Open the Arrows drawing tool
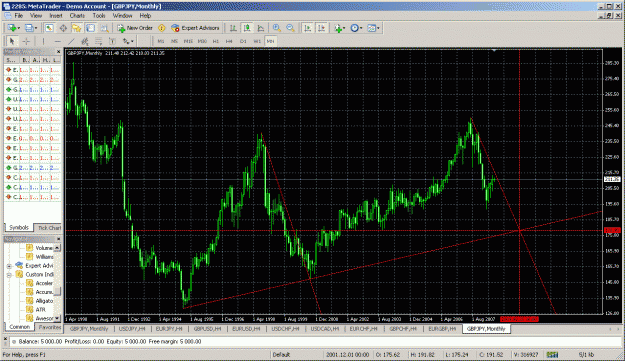625x361 pixels. (126, 41)
